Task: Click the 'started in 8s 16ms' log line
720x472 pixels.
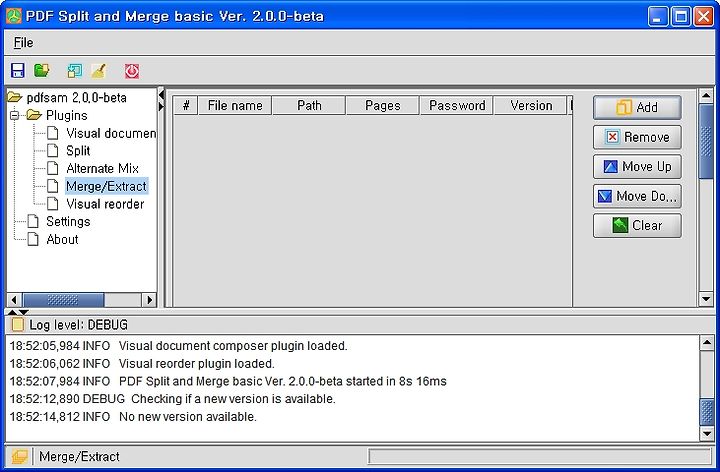Action: pos(228,381)
